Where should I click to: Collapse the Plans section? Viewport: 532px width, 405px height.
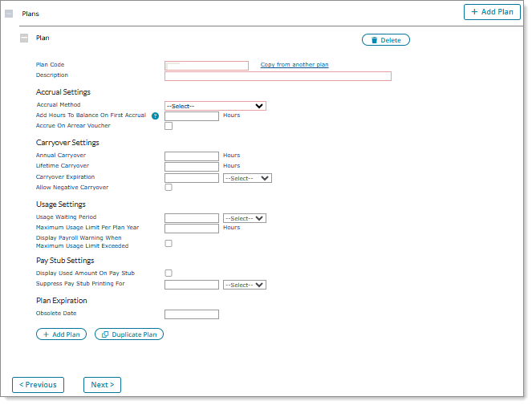pyautogui.click(x=9, y=14)
